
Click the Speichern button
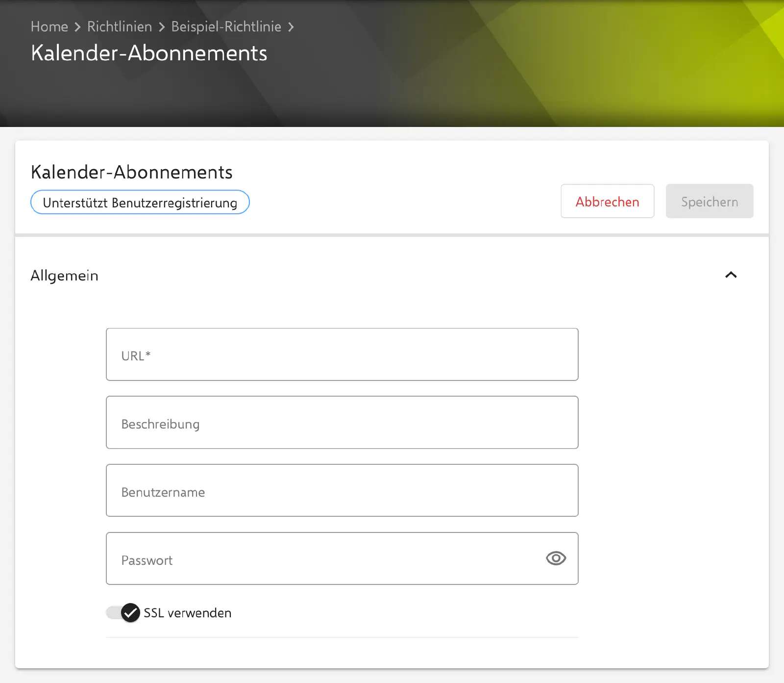point(709,201)
